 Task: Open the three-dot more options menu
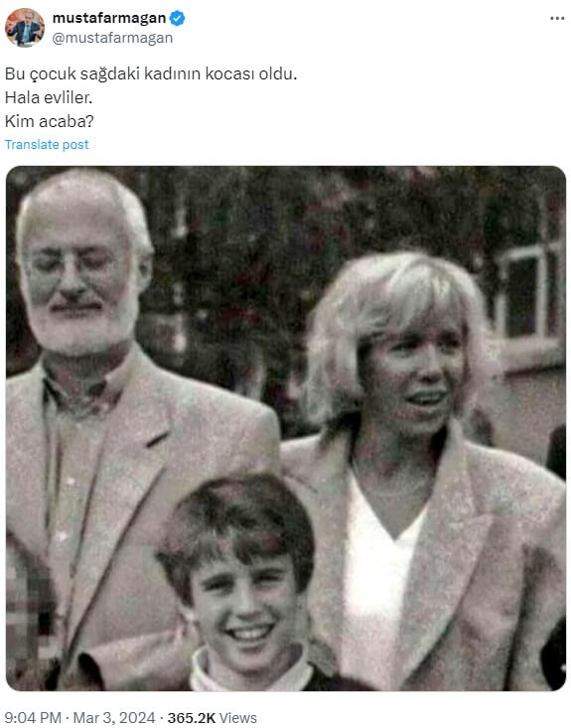(x=557, y=19)
